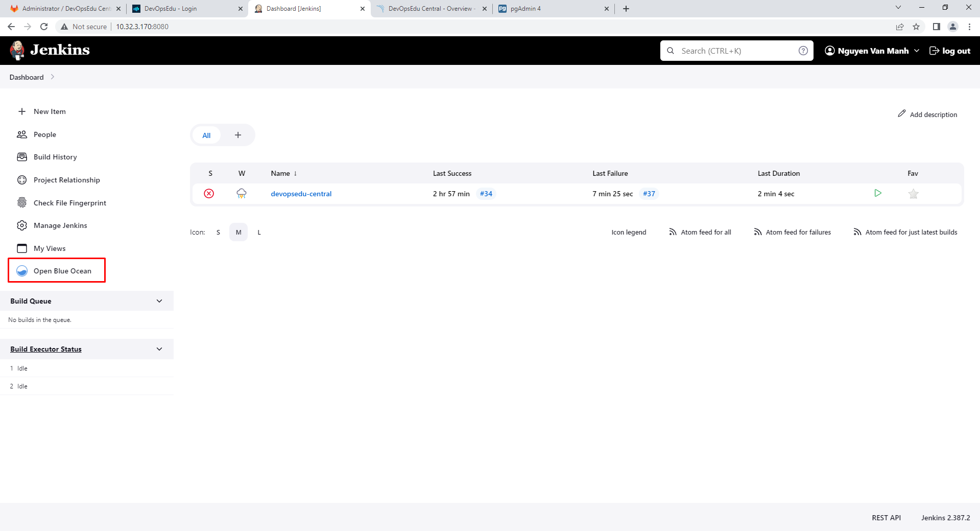Click the People group icon
The height and width of the screenshot is (531, 980).
click(22, 134)
